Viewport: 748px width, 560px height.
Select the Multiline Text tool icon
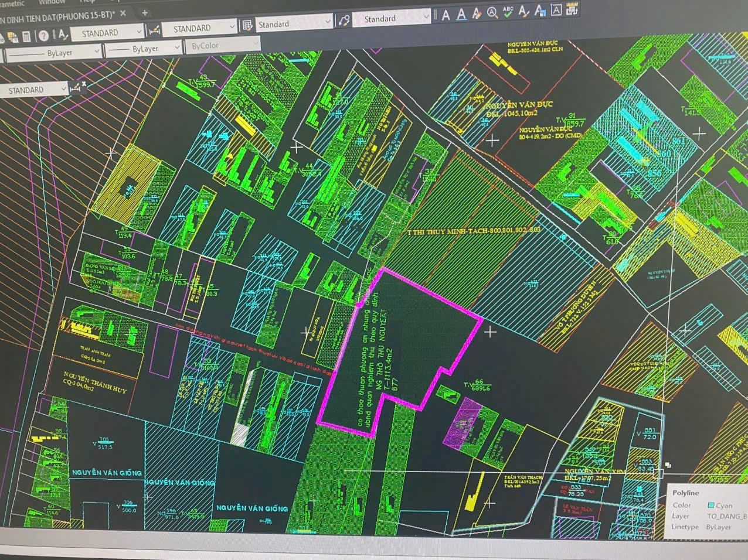coord(446,15)
